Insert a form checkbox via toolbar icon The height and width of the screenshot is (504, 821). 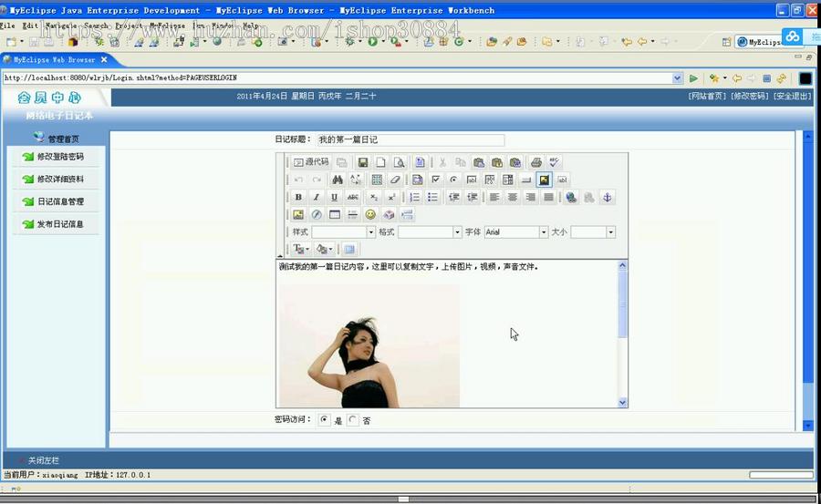tap(435, 180)
